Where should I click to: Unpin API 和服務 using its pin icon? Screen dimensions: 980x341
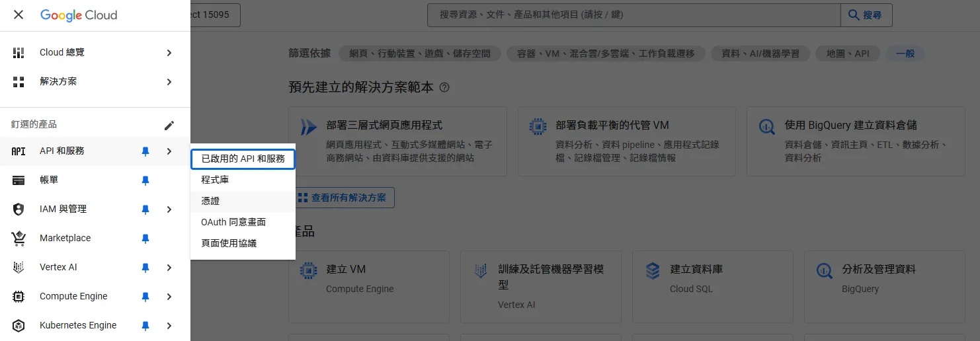click(145, 151)
